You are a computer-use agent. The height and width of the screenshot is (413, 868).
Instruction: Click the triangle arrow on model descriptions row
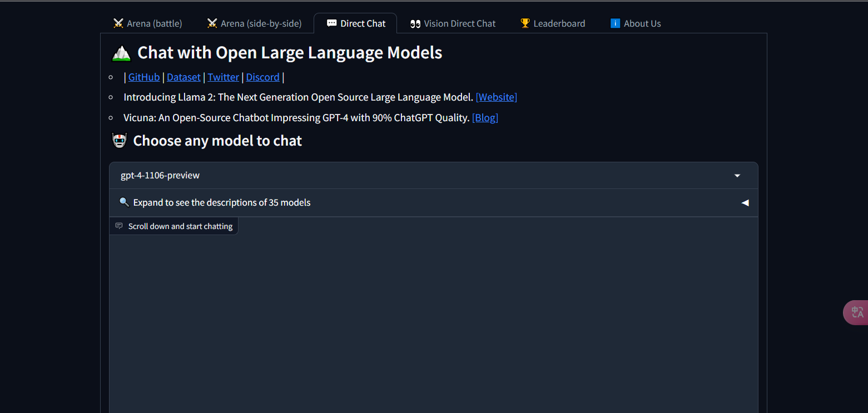[745, 203]
